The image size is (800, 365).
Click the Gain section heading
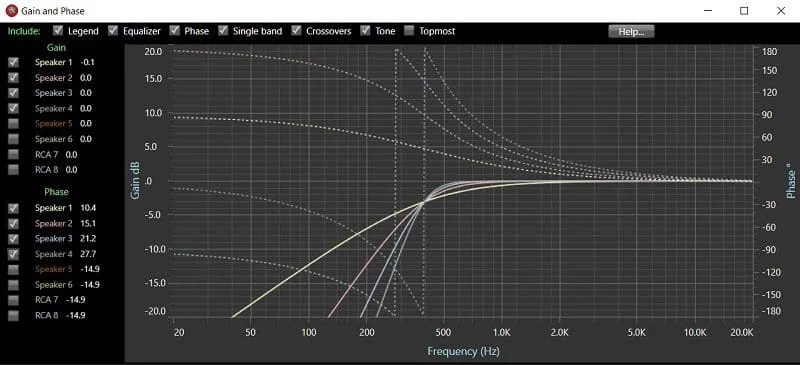[x=56, y=47]
